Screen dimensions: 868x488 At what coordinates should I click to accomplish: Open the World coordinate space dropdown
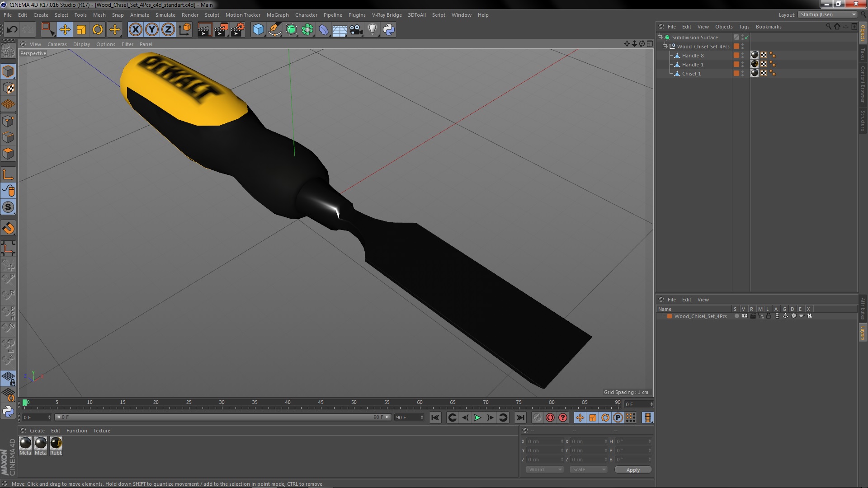tap(545, 469)
